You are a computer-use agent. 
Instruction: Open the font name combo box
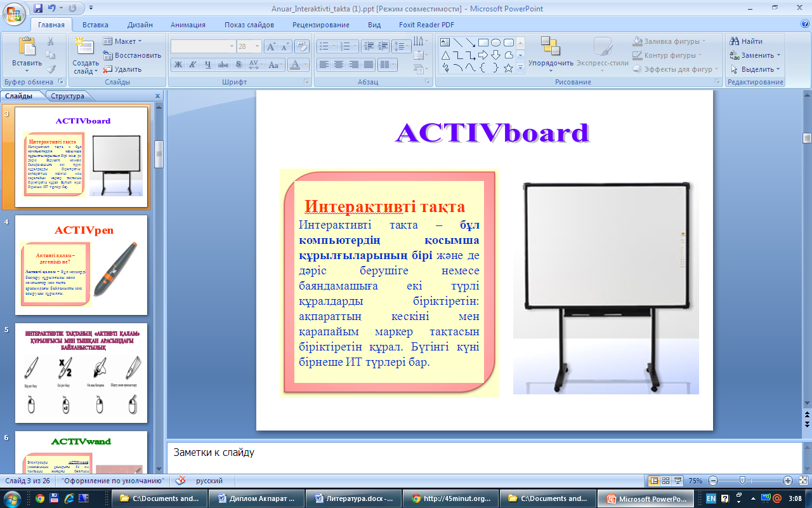[x=203, y=46]
